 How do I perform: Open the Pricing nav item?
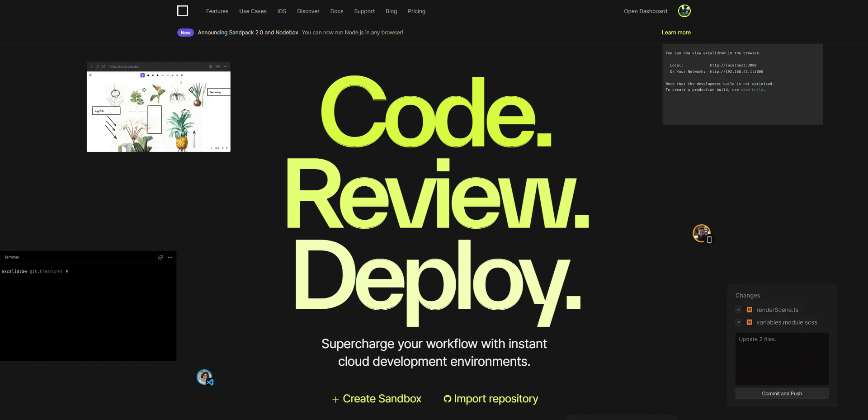coord(416,11)
